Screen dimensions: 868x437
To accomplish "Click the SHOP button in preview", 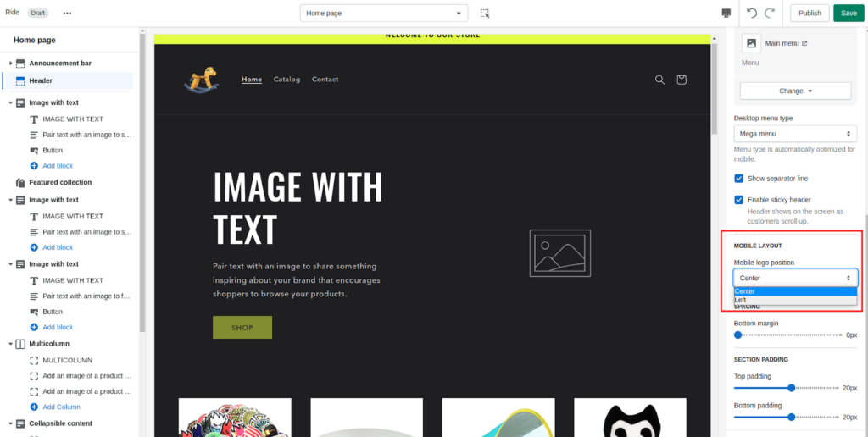I will 242,328.
